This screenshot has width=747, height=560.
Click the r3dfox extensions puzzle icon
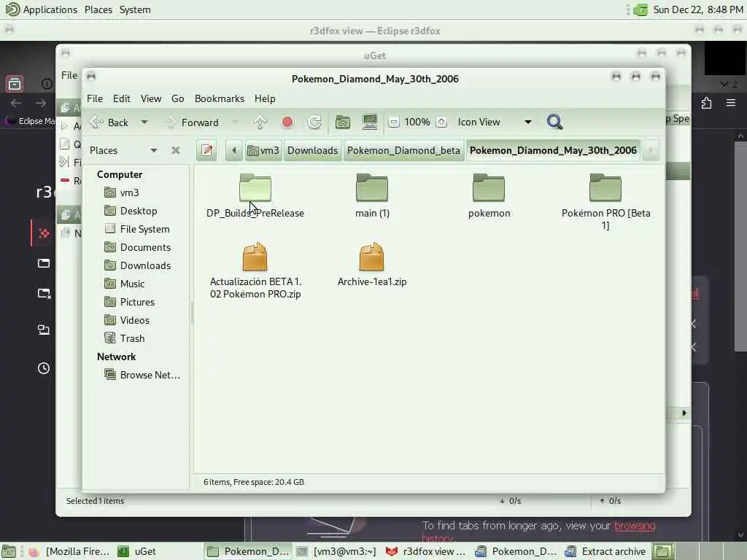click(x=706, y=103)
